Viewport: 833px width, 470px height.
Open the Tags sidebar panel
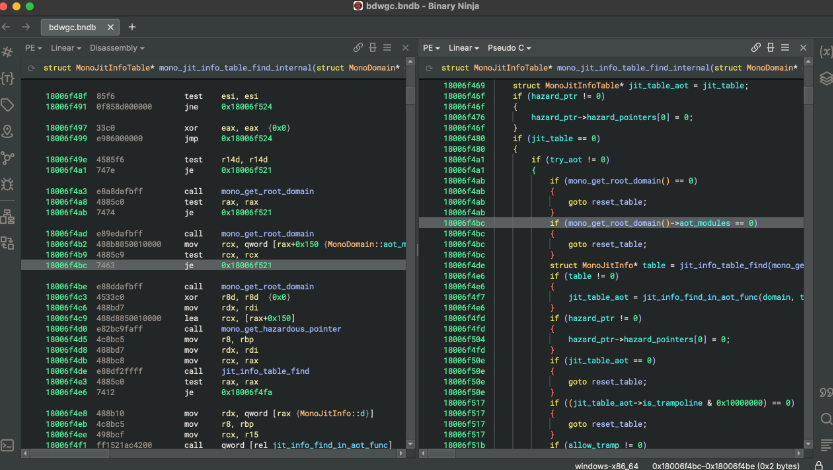(8, 104)
